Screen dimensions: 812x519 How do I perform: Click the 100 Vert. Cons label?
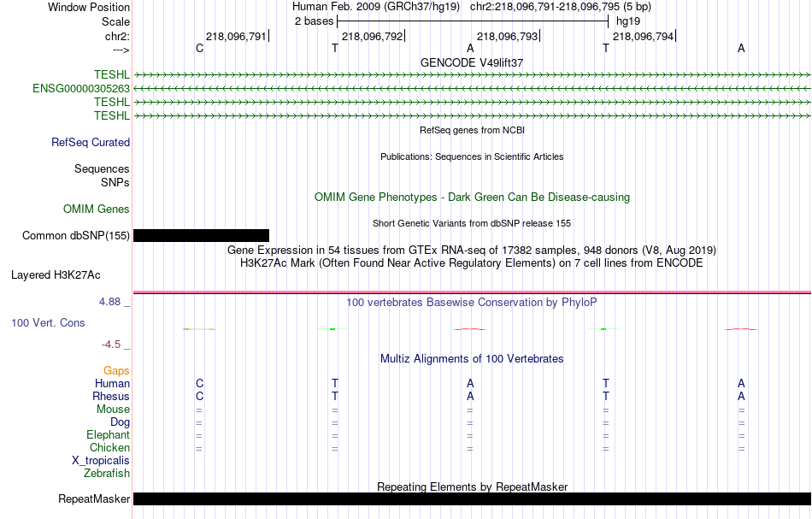[48, 322]
